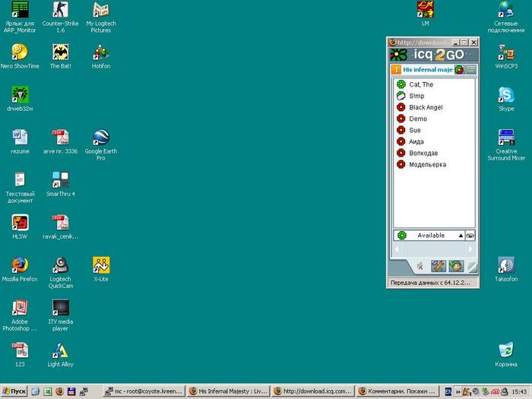Click His infernal maje nickname link
The image size is (532, 399).
(428, 70)
